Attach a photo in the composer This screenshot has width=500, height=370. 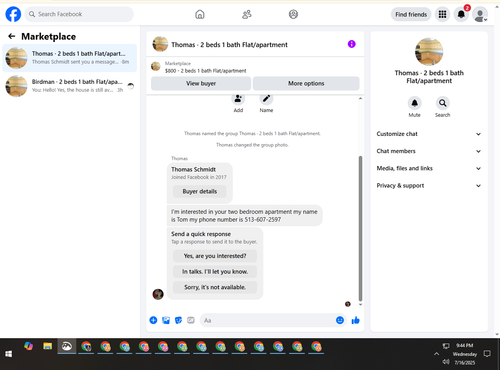click(x=166, y=320)
